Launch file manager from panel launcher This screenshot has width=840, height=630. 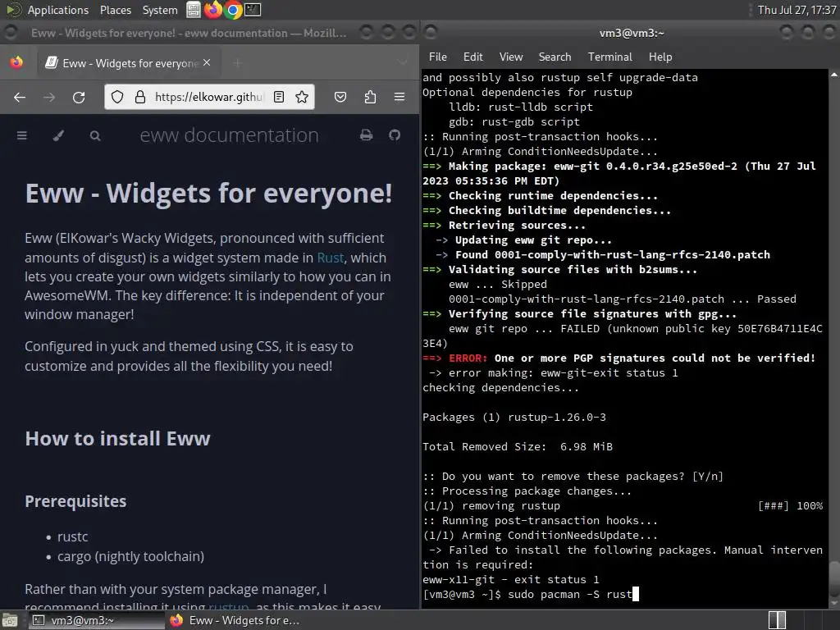pyautogui.click(x=194, y=10)
